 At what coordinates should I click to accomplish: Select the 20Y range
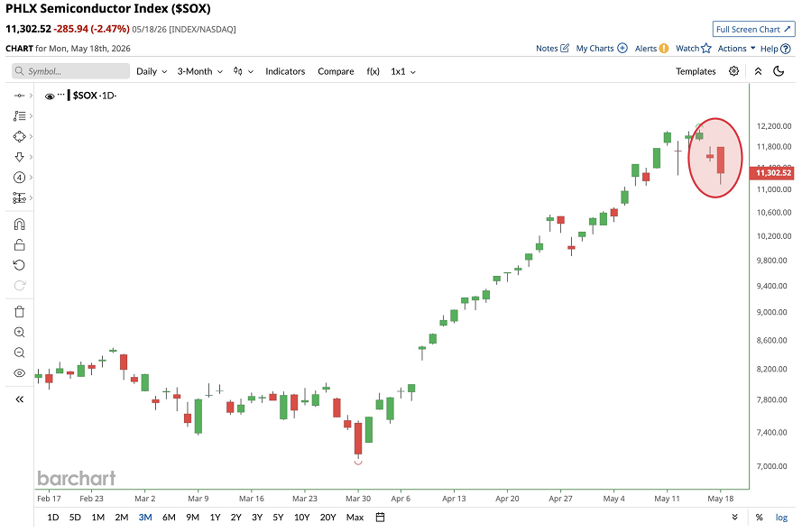[x=327, y=518]
